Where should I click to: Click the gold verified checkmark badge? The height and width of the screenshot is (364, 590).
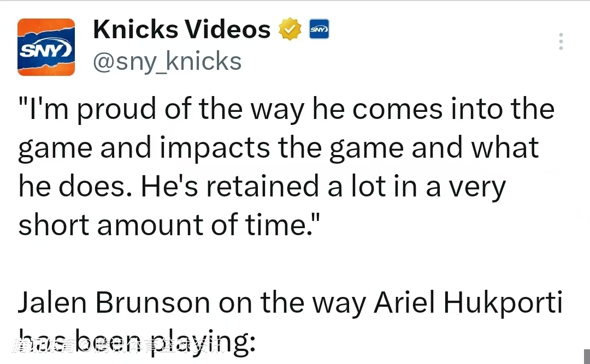point(290,30)
